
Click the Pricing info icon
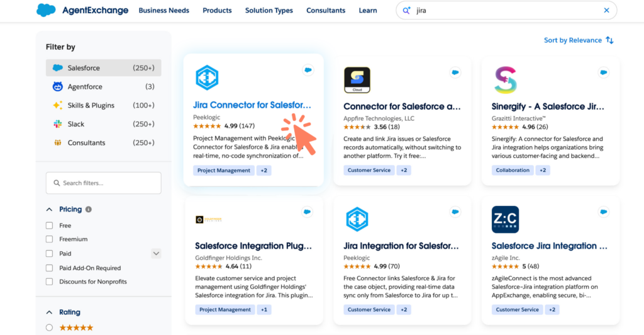[x=88, y=209]
